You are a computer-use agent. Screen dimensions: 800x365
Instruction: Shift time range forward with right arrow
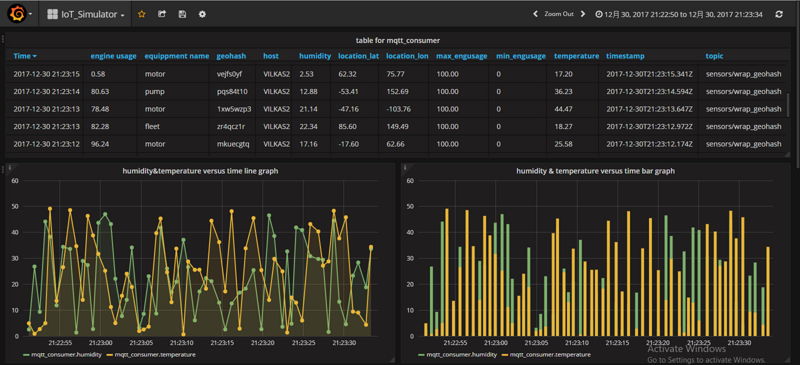click(x=583, y=14)
